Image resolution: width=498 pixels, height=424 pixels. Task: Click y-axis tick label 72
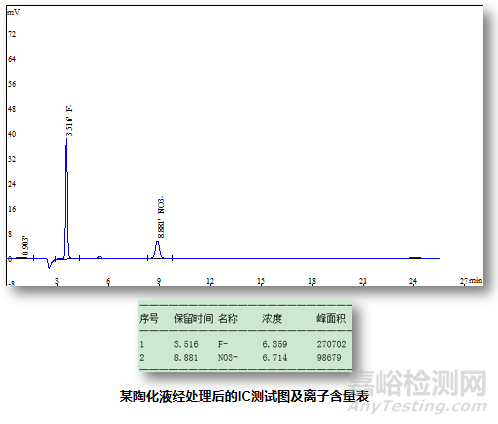(x=12, y=34)
